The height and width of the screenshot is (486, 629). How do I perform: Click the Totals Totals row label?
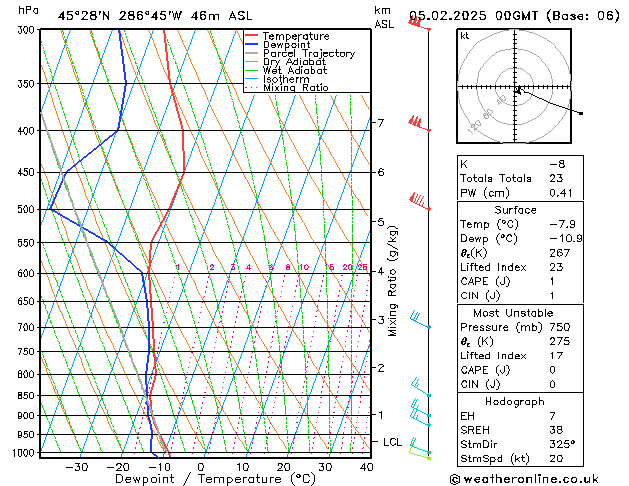click(x=496, y=178)
